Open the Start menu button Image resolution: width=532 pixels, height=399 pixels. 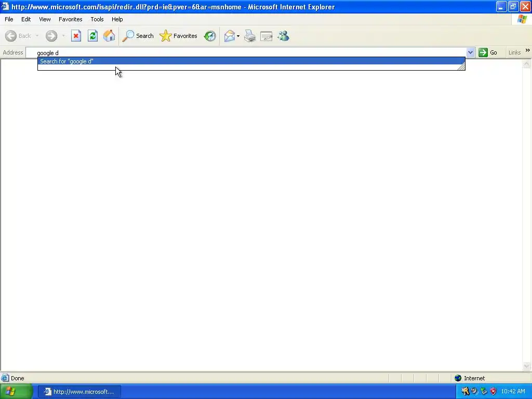tap(16, 392)
